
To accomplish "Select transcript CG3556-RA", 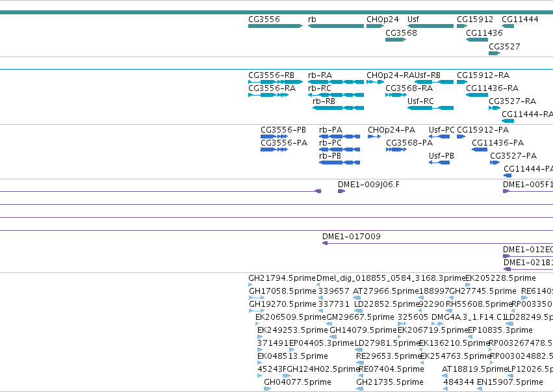I will pos(268,95).
